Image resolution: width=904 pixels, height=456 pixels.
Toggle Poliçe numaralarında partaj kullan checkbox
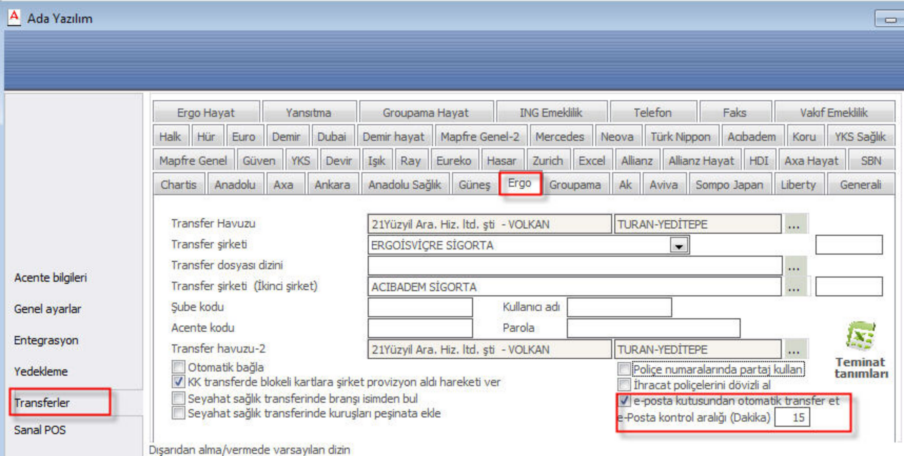(625, 370)
